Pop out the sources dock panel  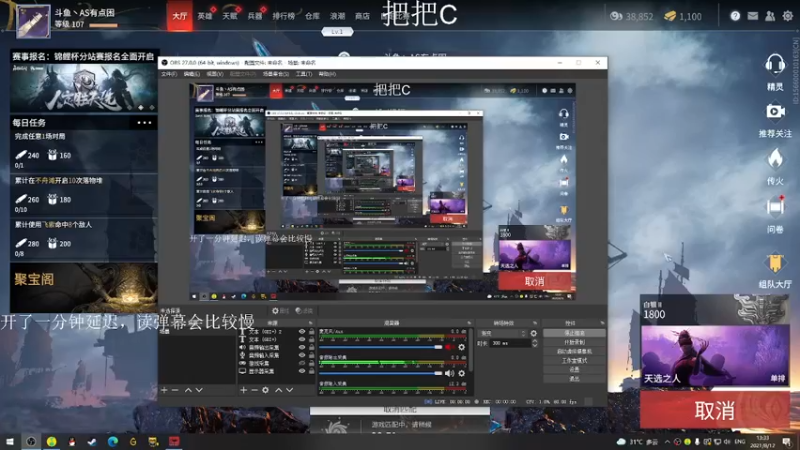[x=310, y=323]
